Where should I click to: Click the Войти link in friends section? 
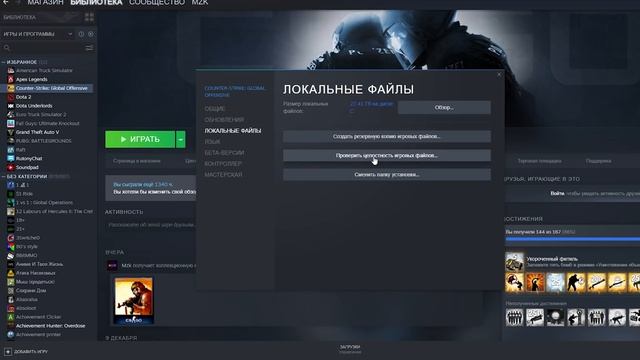tap(557, 193)
